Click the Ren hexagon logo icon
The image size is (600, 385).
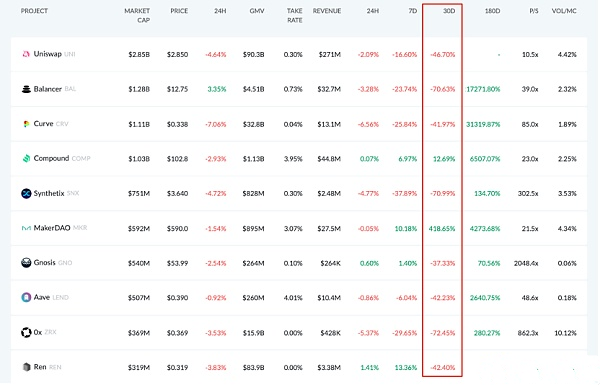(x=26, y=367)
